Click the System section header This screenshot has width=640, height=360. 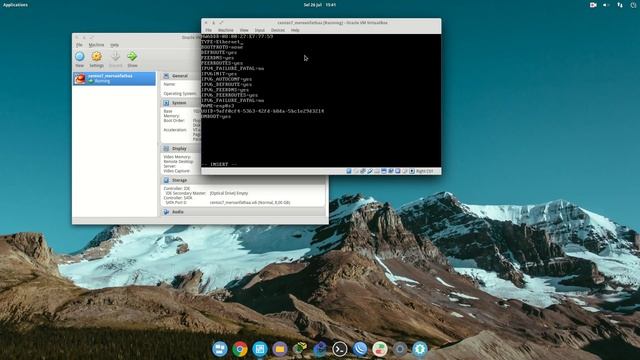coord(179,103)
